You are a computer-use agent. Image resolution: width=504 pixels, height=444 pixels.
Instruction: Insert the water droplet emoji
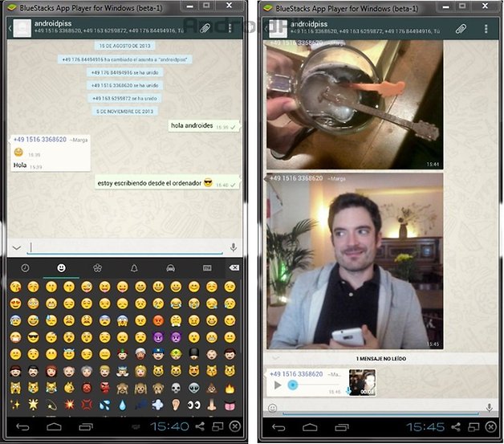coord(123,405)
